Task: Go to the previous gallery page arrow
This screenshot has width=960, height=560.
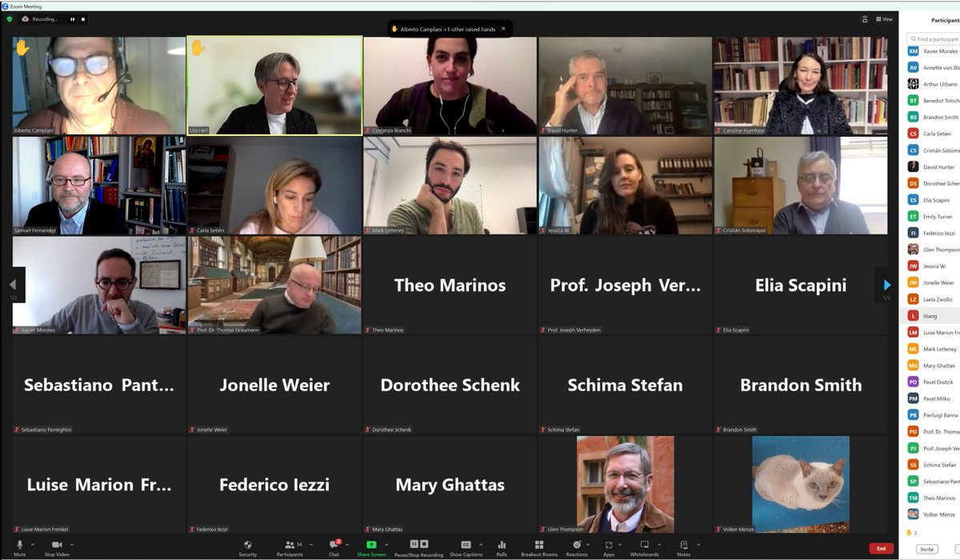Action: [13, 285]
